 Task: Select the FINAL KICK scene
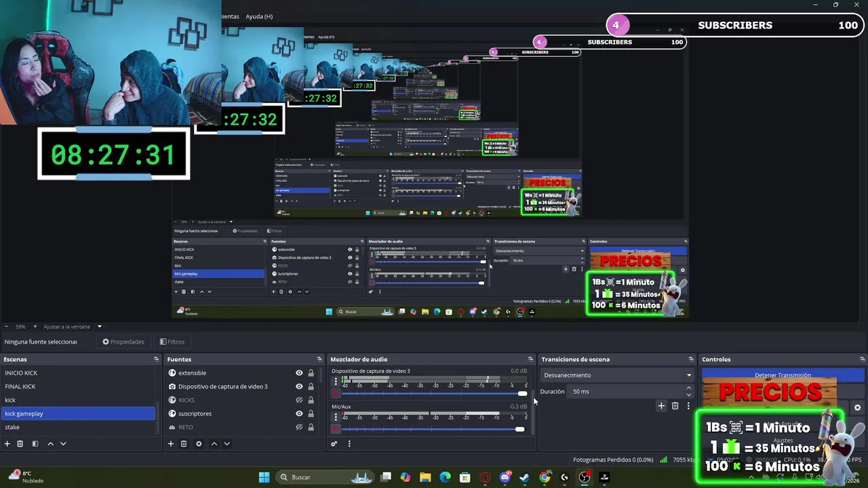point(79,386)
